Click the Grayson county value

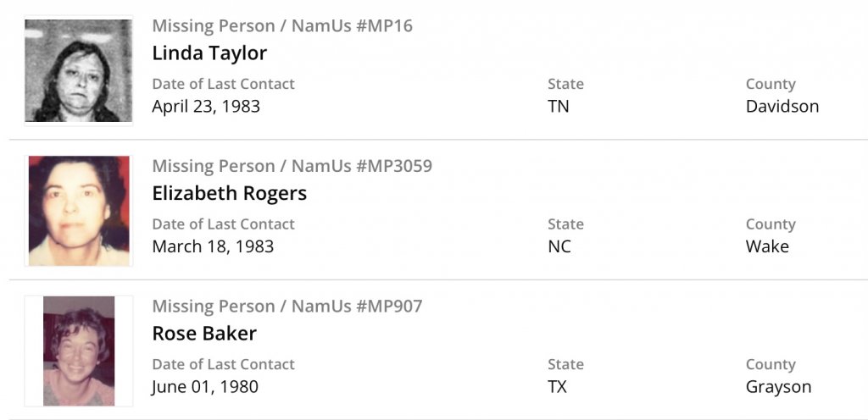(x=778, y=387)
